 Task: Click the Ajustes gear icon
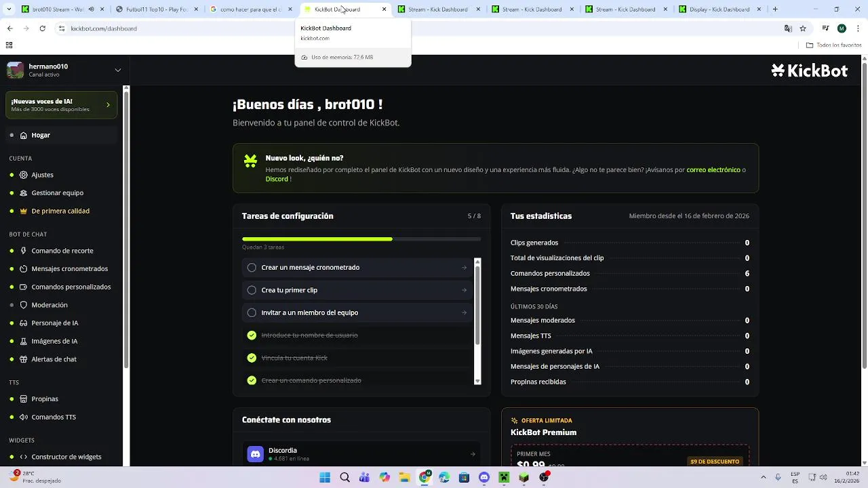click(24, 175)
